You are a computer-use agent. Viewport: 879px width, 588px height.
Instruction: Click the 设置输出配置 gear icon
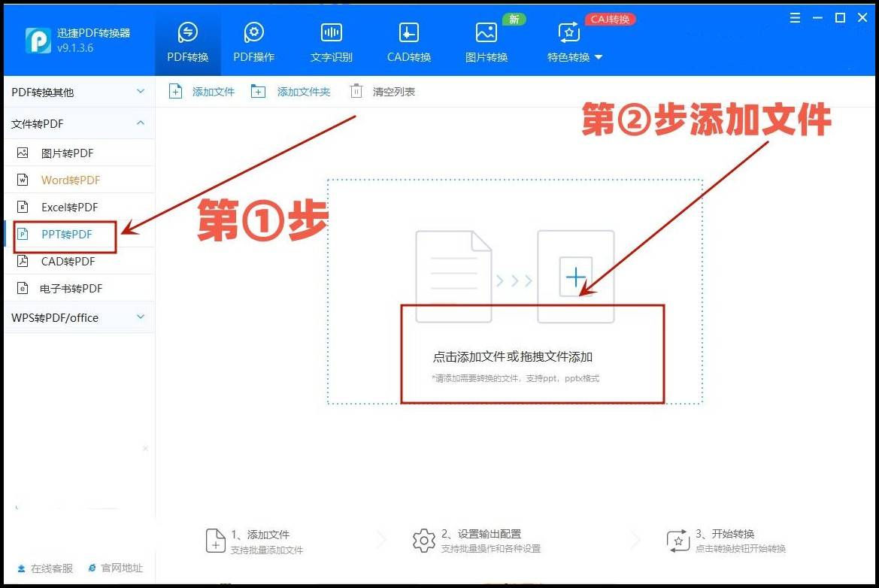coord(424,541)
